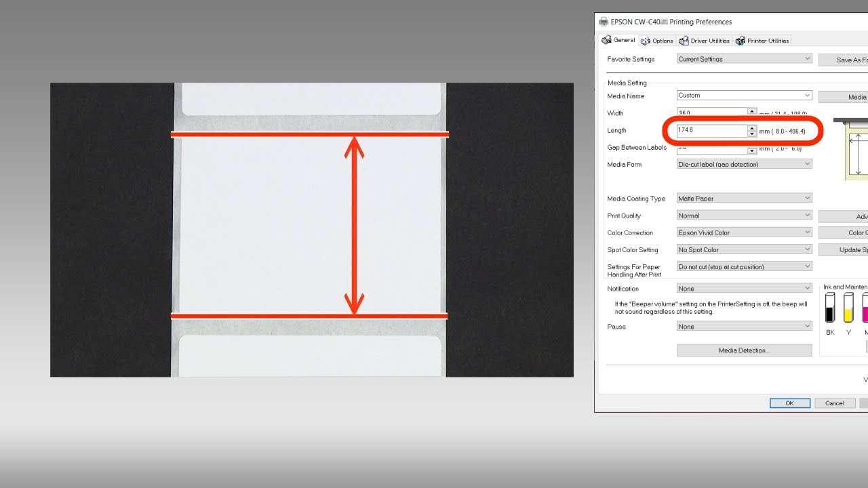Open the Pause dropdown
868x488 pixels.
744,326
